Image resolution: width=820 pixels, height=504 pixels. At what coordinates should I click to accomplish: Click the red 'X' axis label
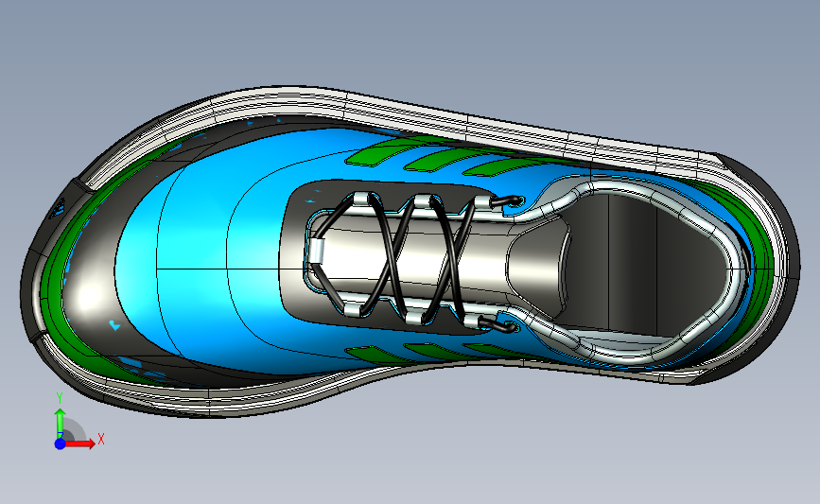click(101, 439)
